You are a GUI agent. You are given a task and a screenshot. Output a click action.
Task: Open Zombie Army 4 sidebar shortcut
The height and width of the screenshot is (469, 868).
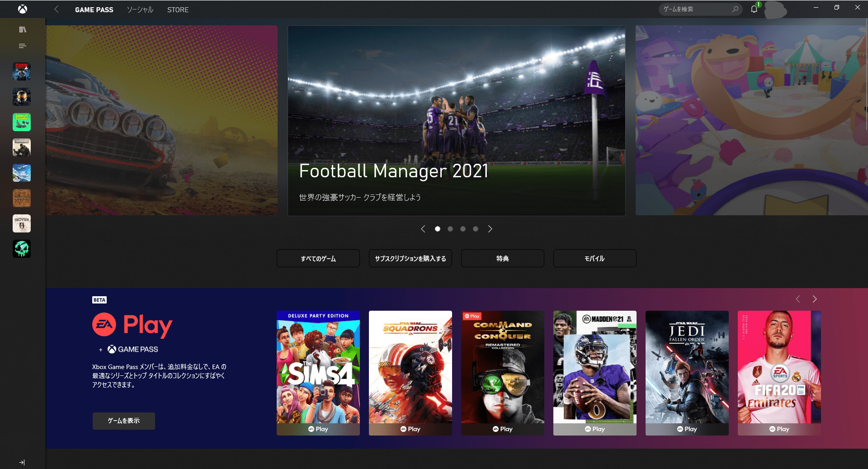click(x=22, y=71)
